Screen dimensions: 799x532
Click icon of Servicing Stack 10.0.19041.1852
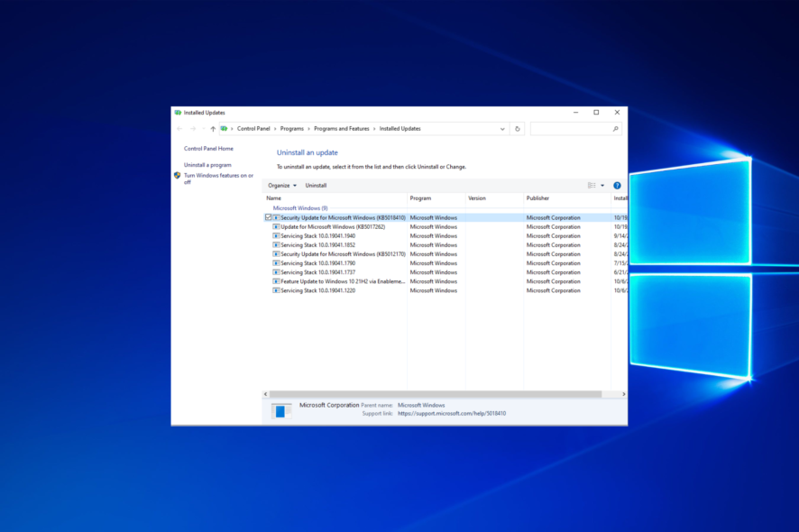pyautogui.click(x=276, y=245)
